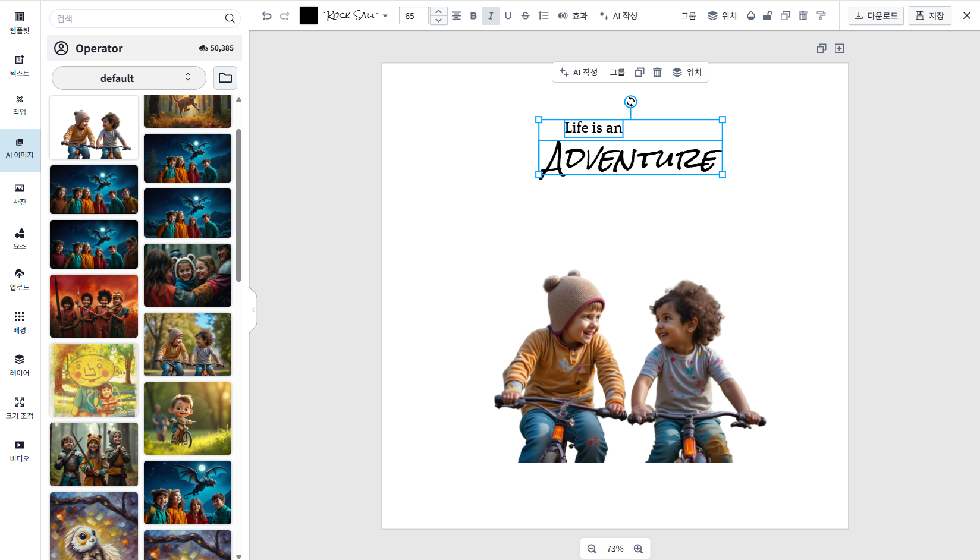
Task: Open the default folder dropdown
Action: [x=128, y=78]
